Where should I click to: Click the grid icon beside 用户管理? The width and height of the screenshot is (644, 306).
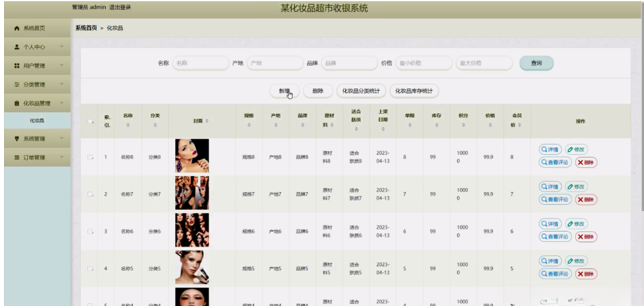(17, 66)
